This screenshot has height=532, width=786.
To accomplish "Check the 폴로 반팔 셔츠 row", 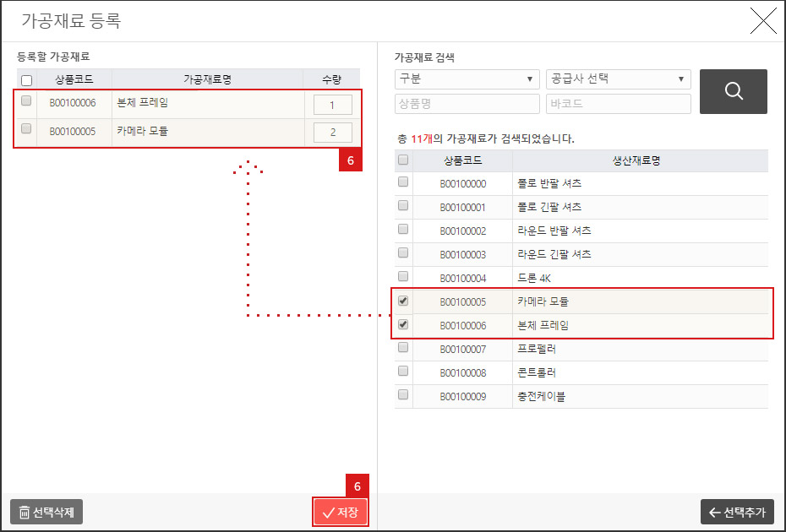I will tap(403, 183).
